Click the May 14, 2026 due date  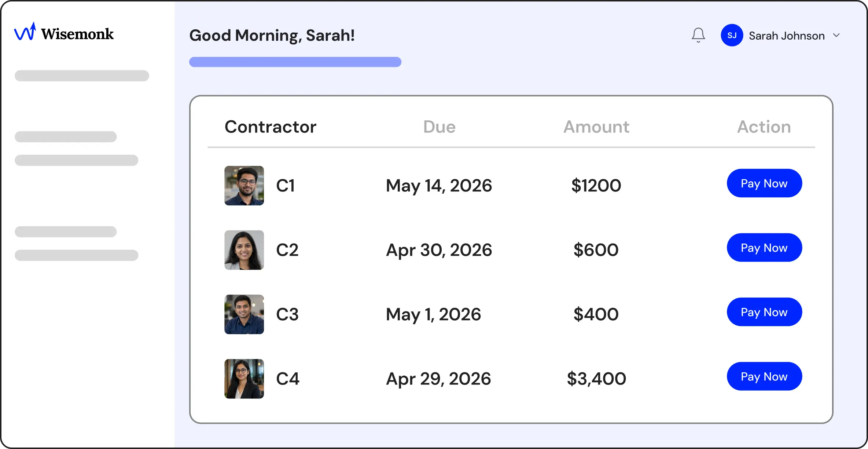[439, 186]
